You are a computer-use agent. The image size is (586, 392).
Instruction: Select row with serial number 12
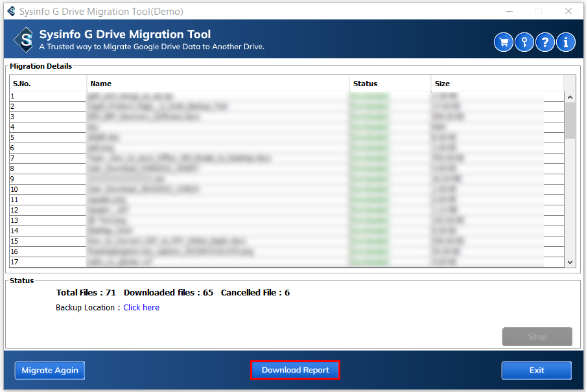287,210
